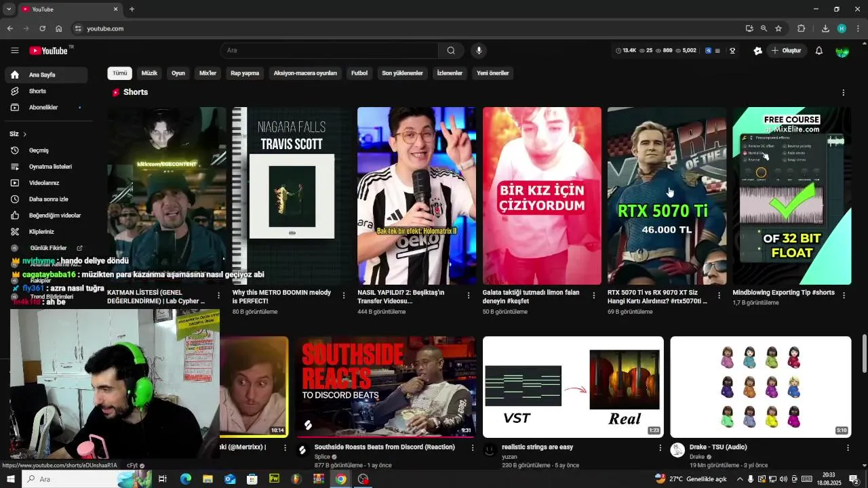
Task: Open more options for the Shorts shelf
Action: click(x=844, y=92)
